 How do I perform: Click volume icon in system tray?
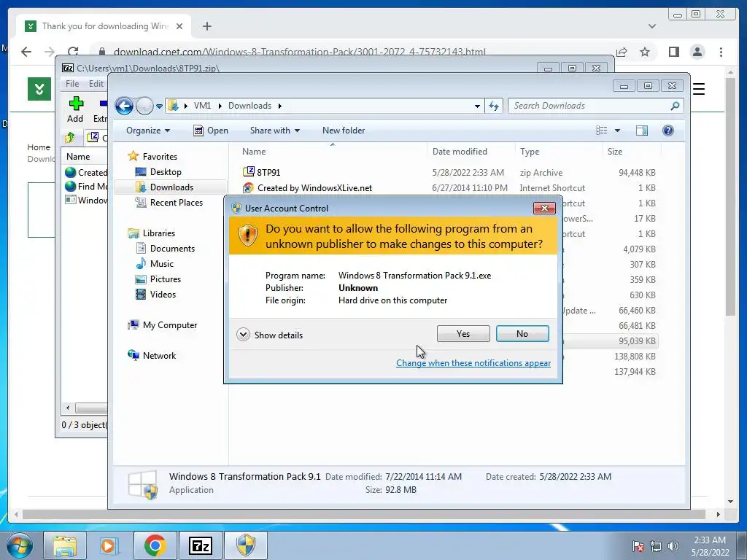click(x=673, y=546)
